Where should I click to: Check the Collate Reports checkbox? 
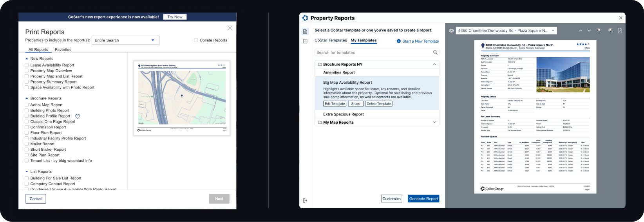pyautogui.click(x=196, y=40)
